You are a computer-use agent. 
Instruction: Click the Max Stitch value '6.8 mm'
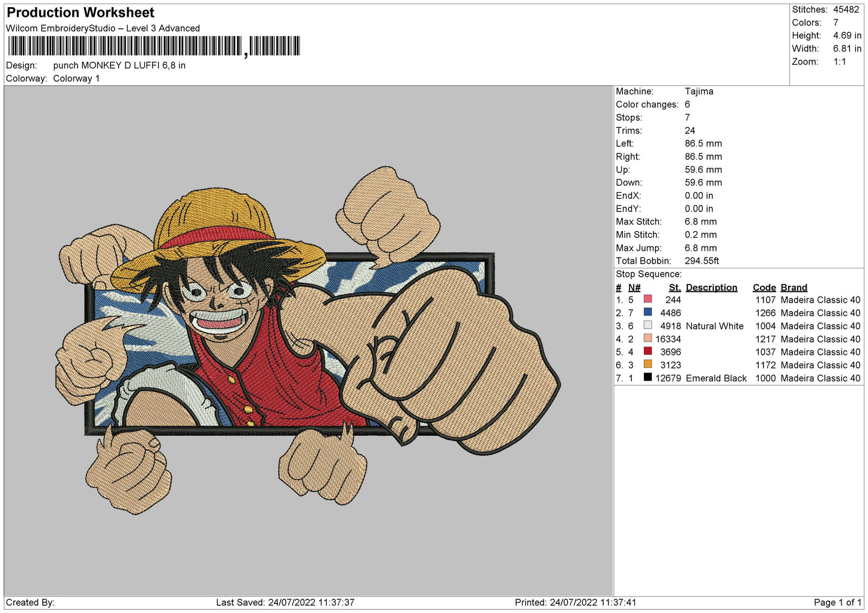click(701, 222)
